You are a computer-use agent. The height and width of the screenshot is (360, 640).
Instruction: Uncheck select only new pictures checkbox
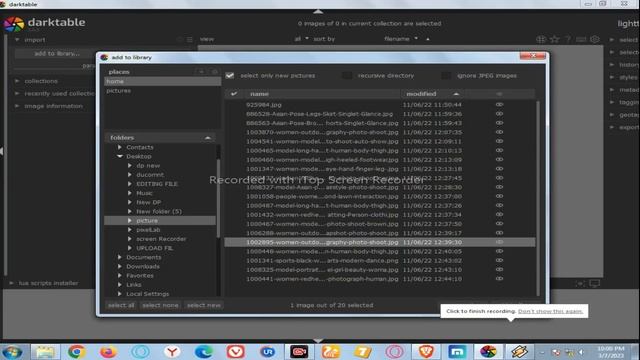[230, 76]
